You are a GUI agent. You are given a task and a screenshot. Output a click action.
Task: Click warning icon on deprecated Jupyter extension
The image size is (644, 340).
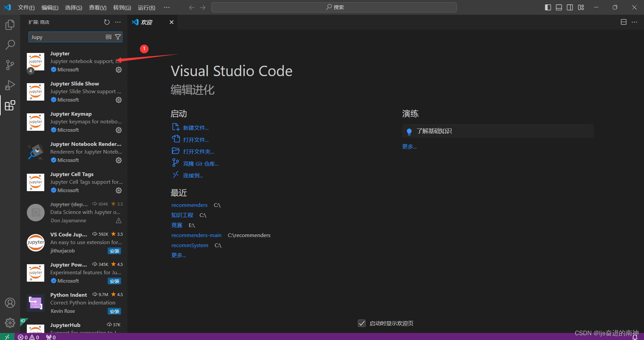pos(119,221)
